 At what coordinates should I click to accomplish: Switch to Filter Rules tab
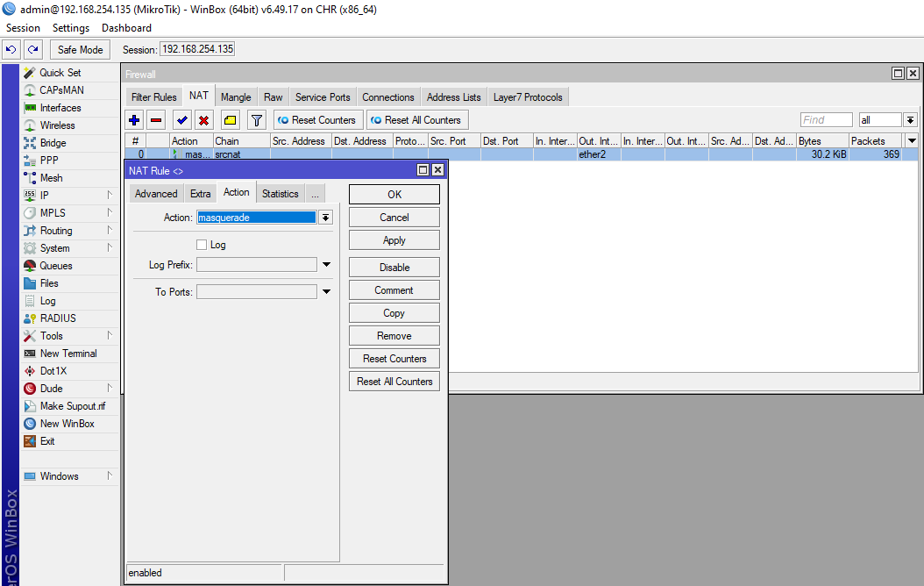[153, 97]
